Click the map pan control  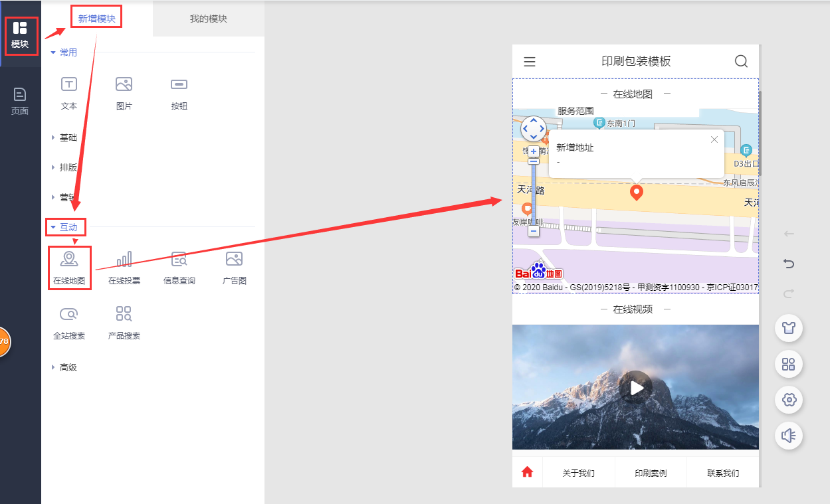pyautogui.click(x=533, y=128)
